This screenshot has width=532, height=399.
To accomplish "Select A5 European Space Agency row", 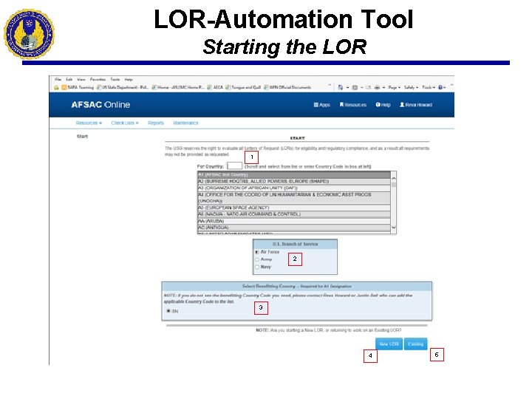I will pos(294,208).
